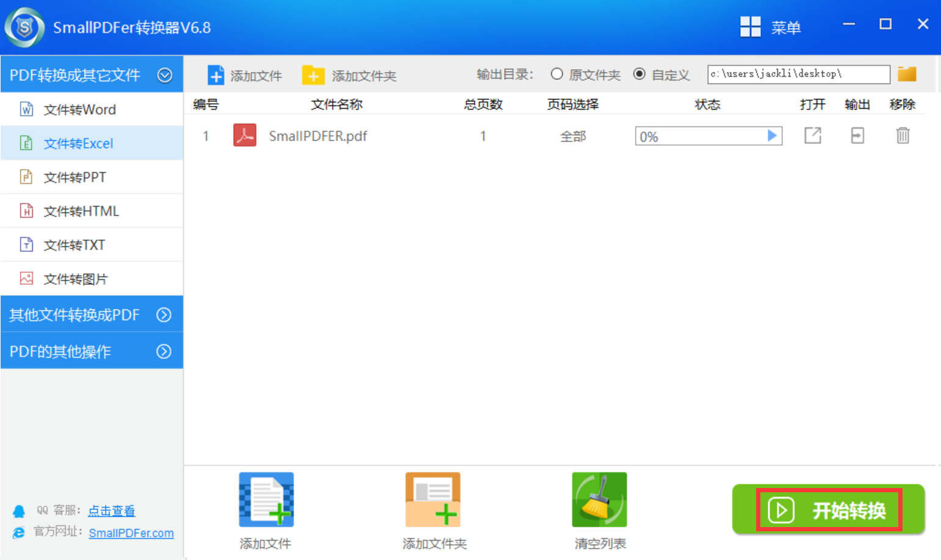The height and width of the screenshot is (560, 941).
Task: Click the 状态 column header
Action: (708, 104)
